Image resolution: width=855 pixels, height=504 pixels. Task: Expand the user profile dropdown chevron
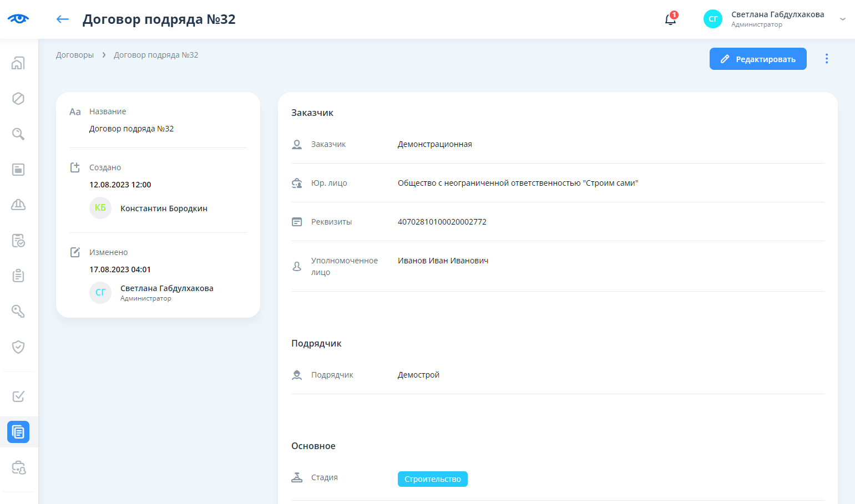842,19
